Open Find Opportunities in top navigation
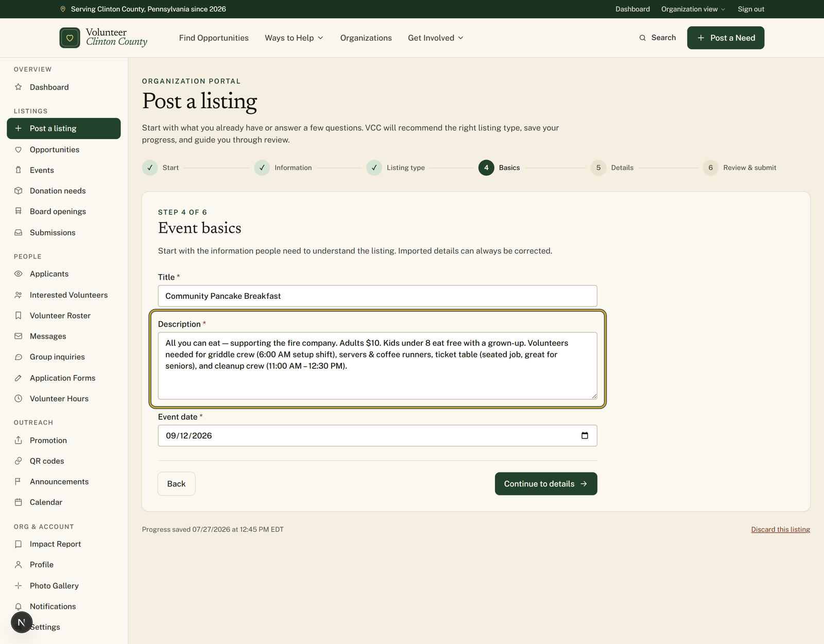The image size is (824, 644). click(214, 38)
